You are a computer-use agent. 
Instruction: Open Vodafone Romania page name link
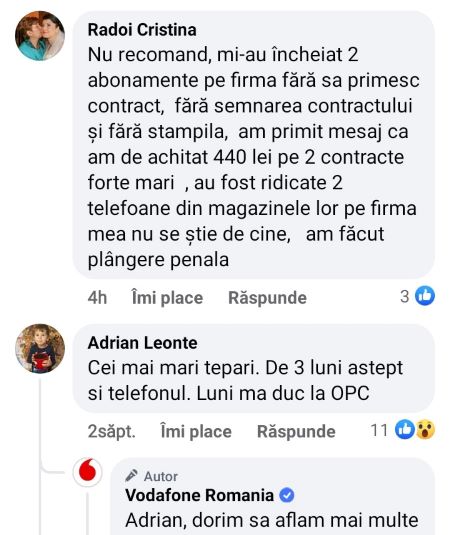[x=199, y=495]
